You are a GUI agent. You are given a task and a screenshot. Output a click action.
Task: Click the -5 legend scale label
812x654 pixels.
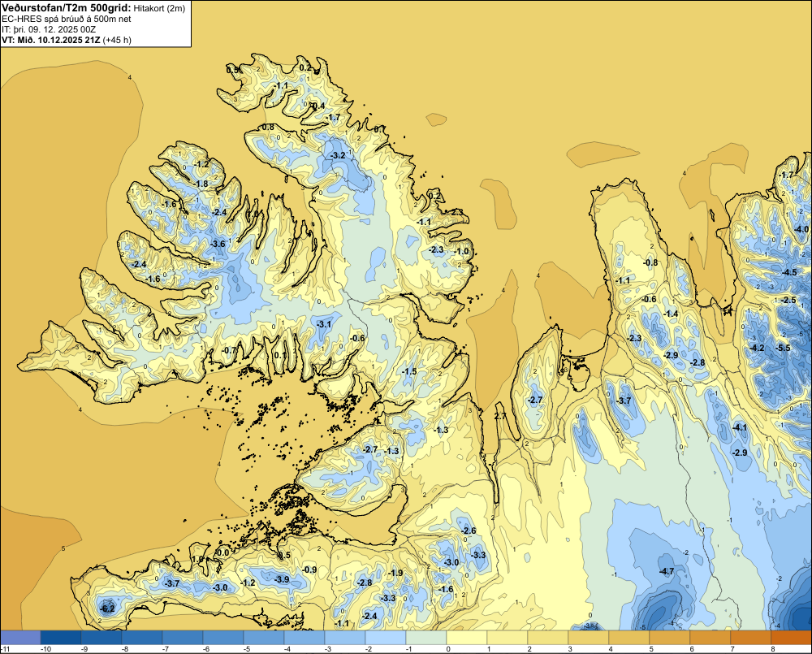coord(245,649)
